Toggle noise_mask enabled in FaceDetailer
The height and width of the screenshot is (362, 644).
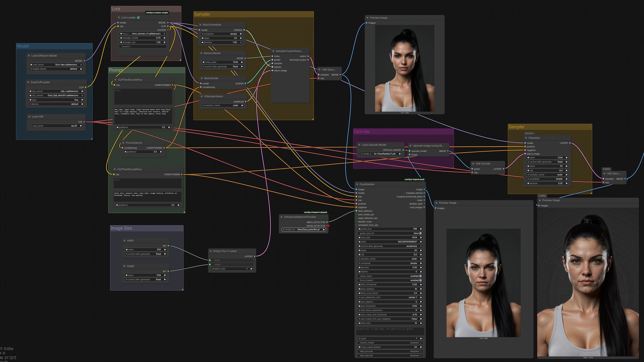click(420, 276)
